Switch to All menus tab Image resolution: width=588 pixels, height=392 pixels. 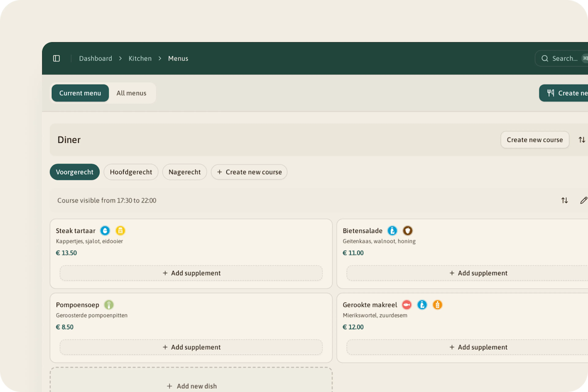(132, 93)
